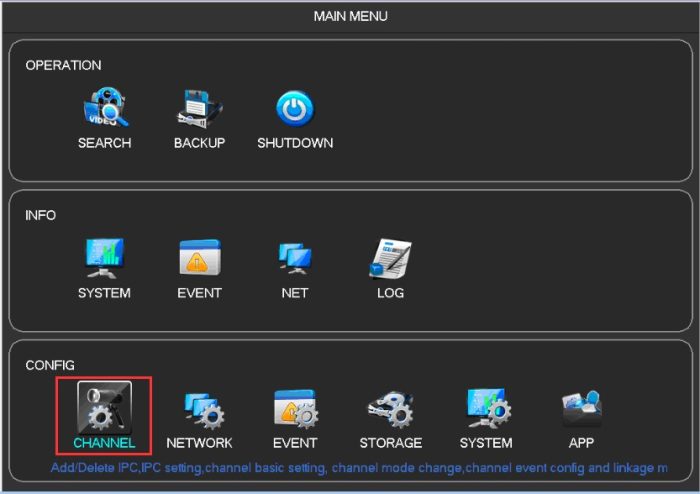The image size is (700, 494).
Task: Open the APP config icon
Action: click(x=581, y=409)
